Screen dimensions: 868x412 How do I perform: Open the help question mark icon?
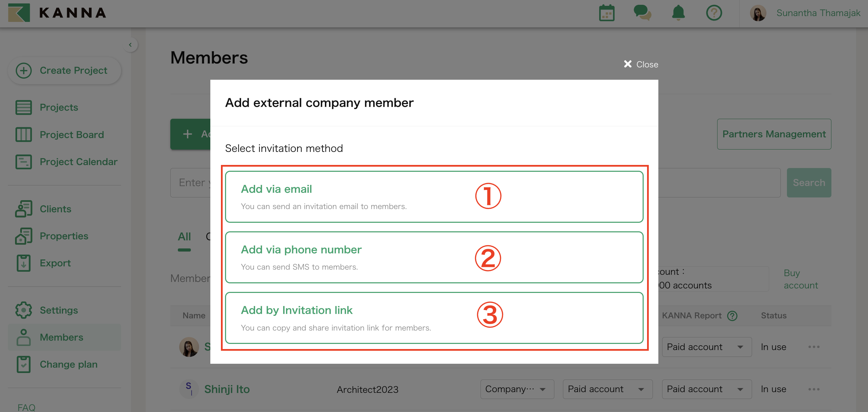pyautogui.click(x=714, y=13)
